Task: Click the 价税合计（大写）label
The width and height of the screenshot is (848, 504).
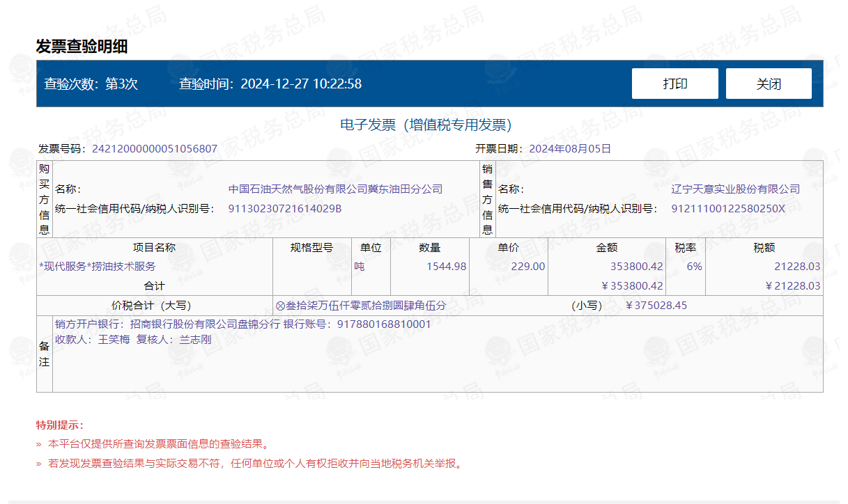Action: (151, 305)
